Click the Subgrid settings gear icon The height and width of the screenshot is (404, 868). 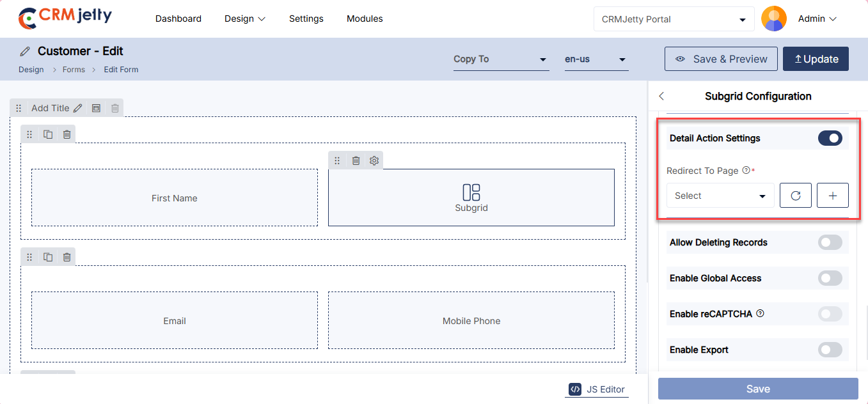(374, 160)
